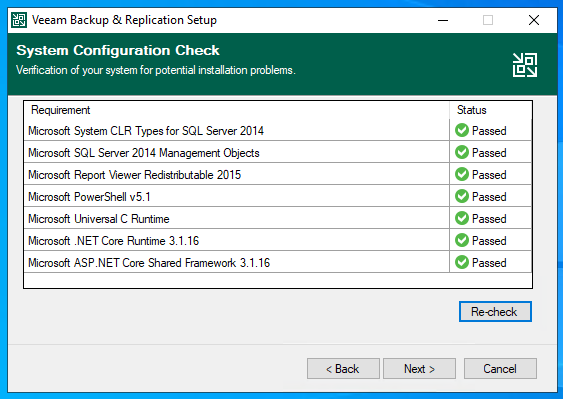The width and height of the screenshot is (563, 399).
Task: Cancel the Veeam setup
Action: [x=500, y=368]
